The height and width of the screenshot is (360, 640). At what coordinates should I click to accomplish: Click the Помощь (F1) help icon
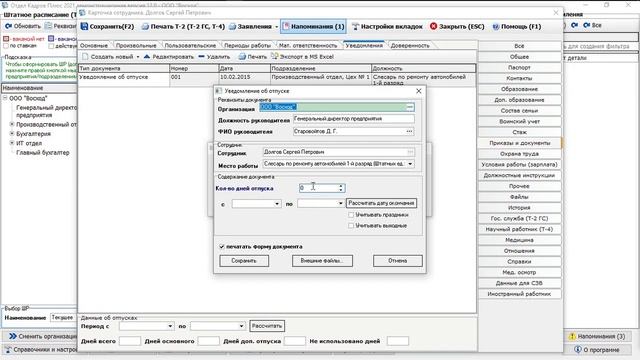click(496, 27)
